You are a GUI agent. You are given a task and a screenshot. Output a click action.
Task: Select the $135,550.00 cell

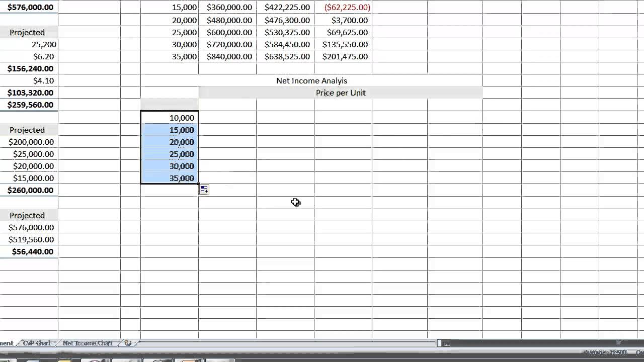pos(343,44)
